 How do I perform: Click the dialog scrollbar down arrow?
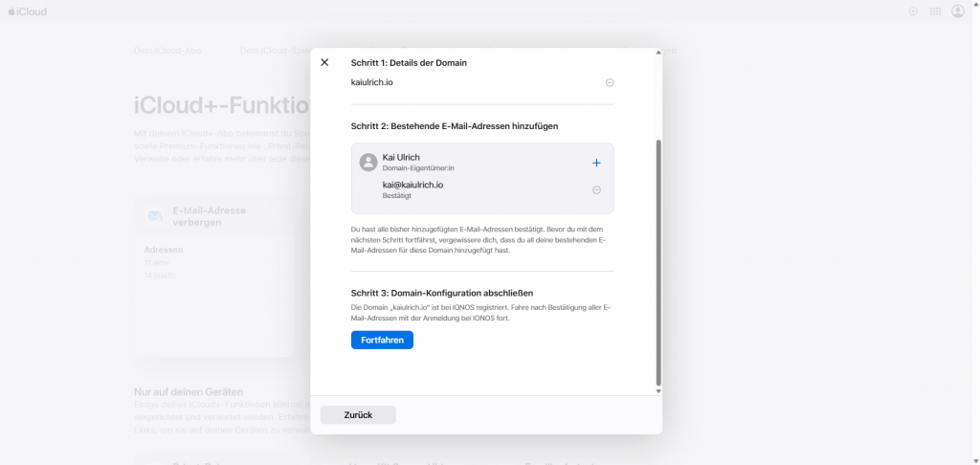(657, 390)
